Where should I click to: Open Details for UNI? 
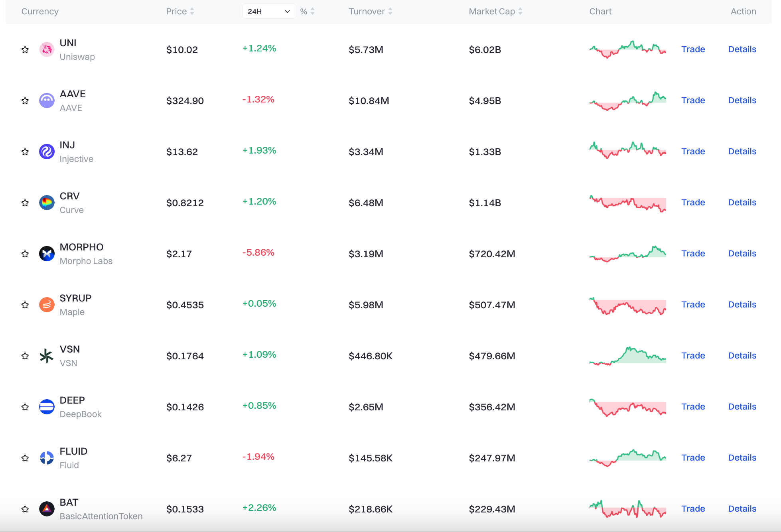click(x=742, y=49)
